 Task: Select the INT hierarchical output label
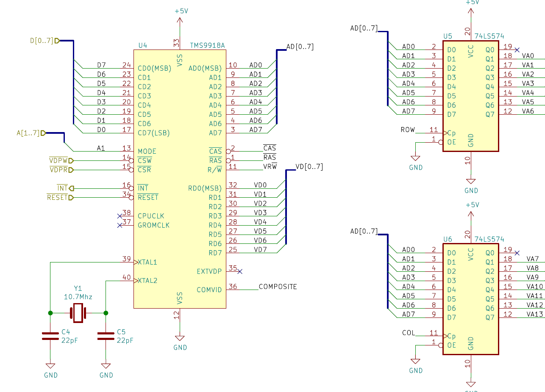65,188
